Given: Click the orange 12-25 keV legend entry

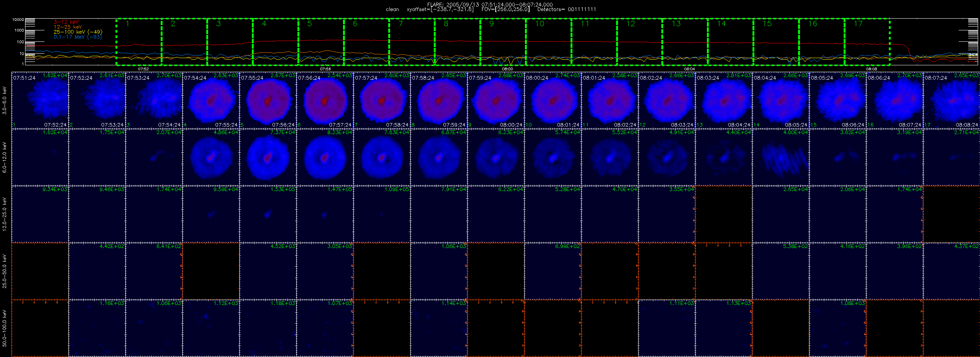Looking at the screenshot, I should point(68,27).
